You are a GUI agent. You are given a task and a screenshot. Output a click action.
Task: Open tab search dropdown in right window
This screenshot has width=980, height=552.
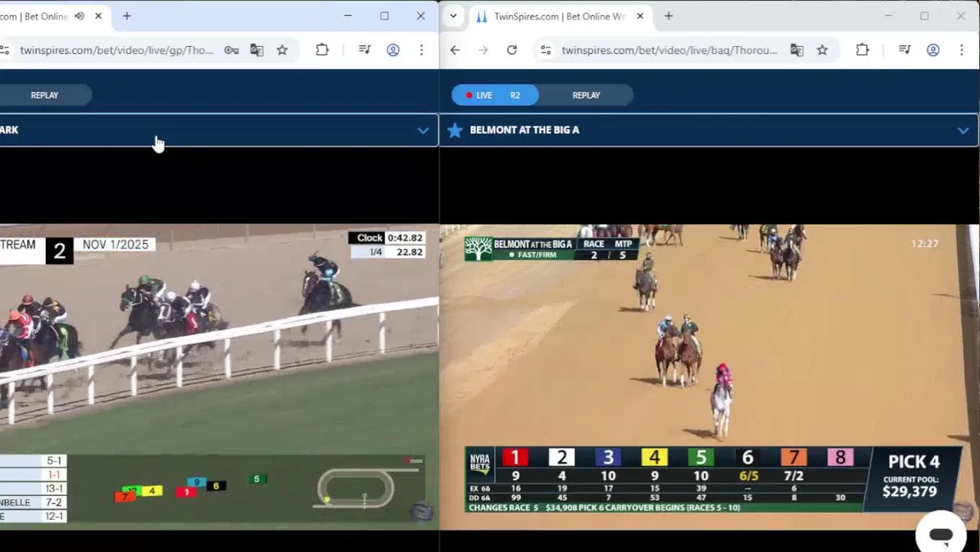(453, 16)
